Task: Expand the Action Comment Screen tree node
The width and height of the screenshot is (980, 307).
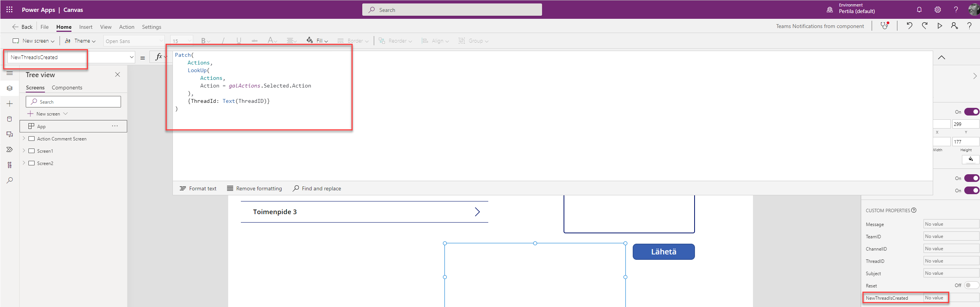Action: 24,139
